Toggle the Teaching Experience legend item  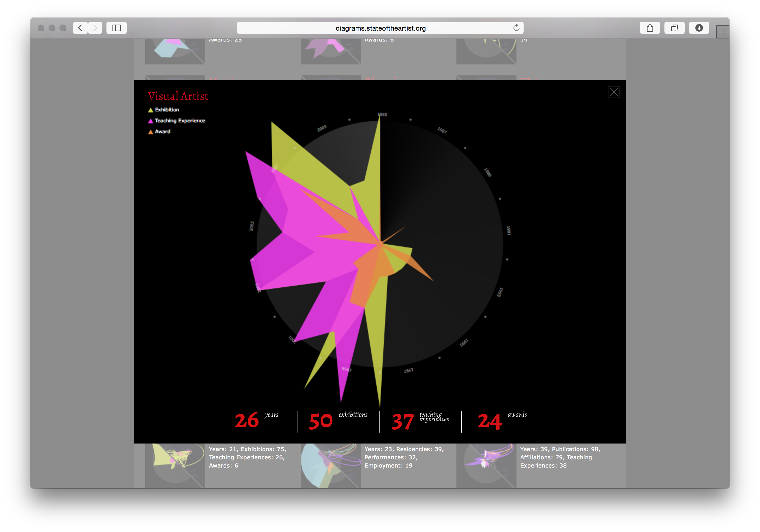(180, 120)
